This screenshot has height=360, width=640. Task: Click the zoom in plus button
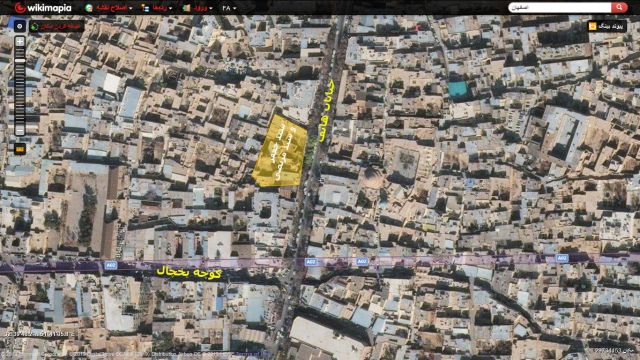tap(20, 41)
